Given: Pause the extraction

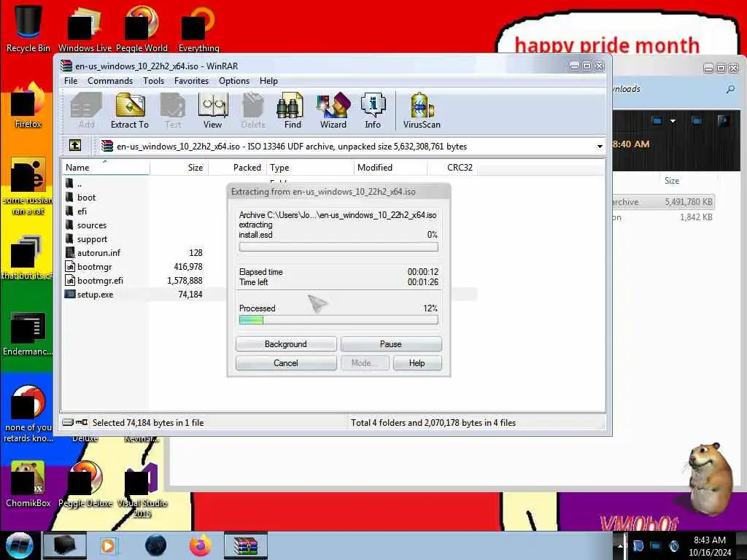Looking at the screenshot, I should (x=391, y=344).
